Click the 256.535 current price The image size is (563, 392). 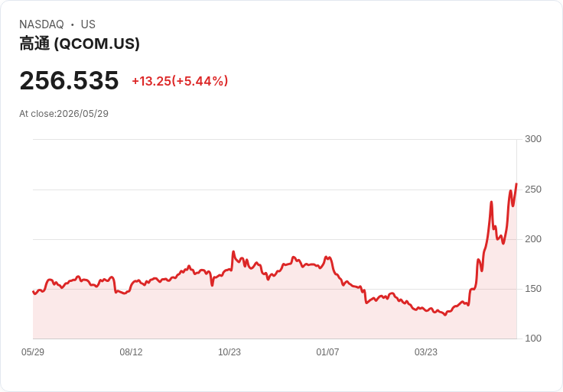[x=69, y=80]
